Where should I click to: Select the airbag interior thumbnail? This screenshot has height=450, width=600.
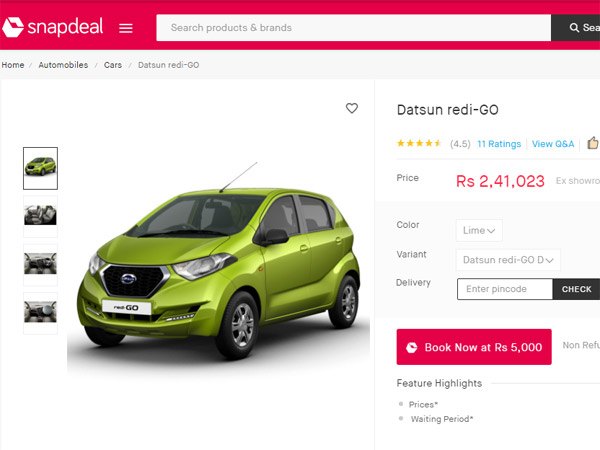(41, 312)
